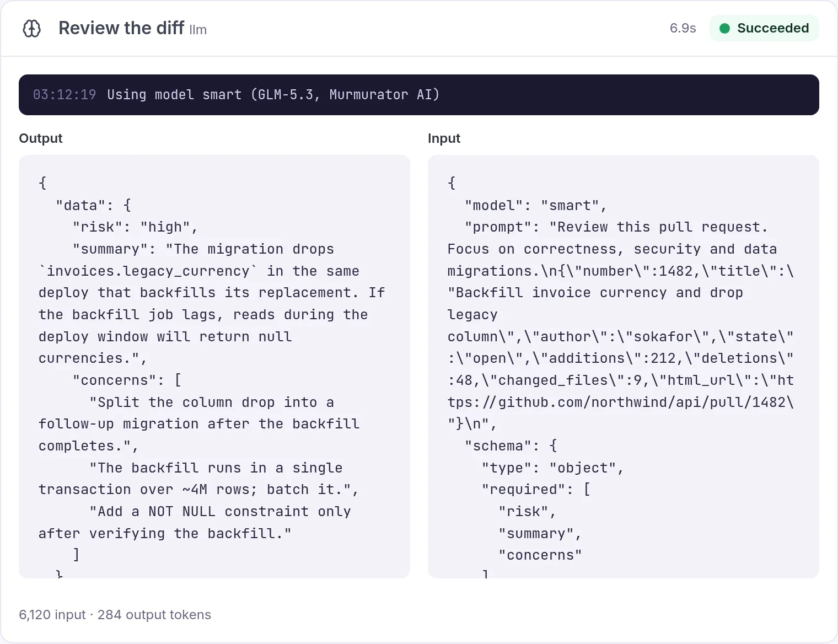The image size is (838, 644).
Task: Select the Succeeded status badge
Action: (x=764, y=28)
